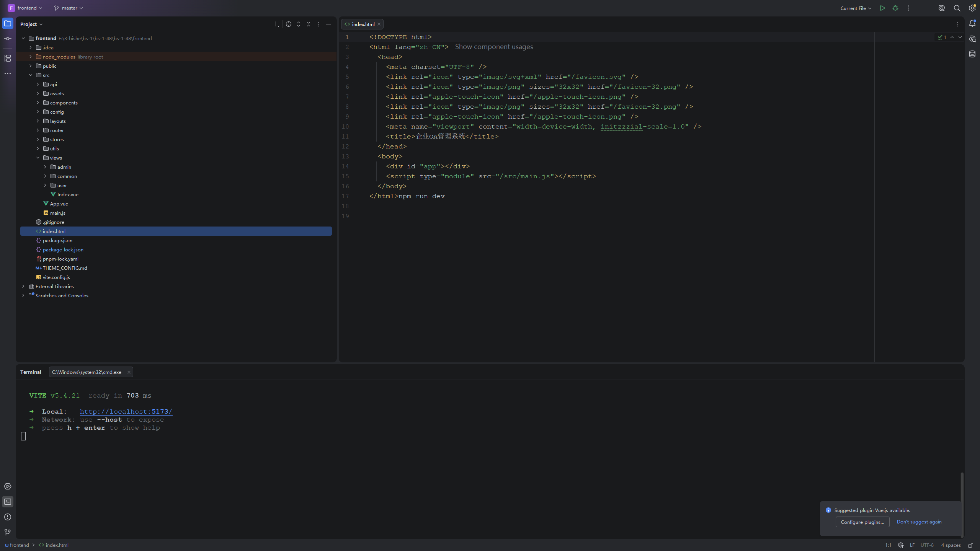This screenshot has width=980, height=551.
Task: Toggle read-only lock in the status bar
Action: 971,545
